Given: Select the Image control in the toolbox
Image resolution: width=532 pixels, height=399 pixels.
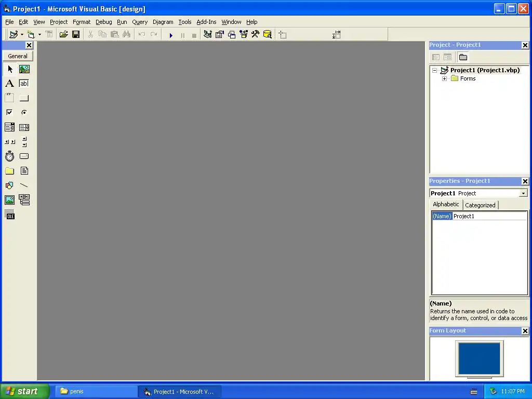Looking at the screenshot, I should 9,200.
